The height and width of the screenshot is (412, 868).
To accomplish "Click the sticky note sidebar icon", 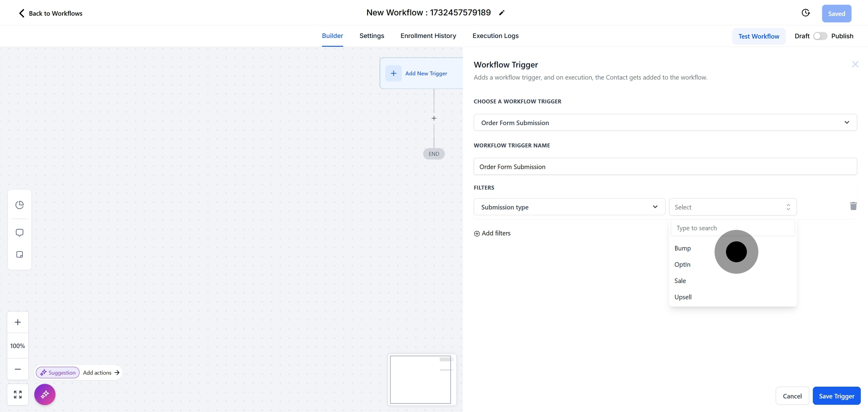I will 20,254.
